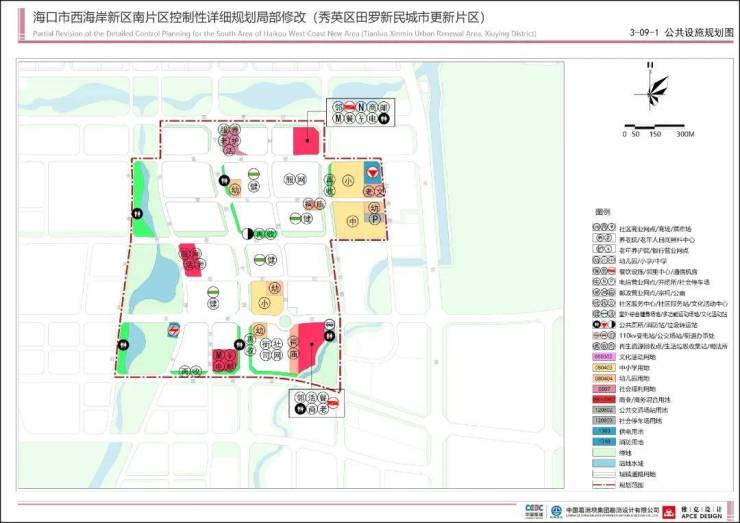Click the public toilet icon on the far-left green strip
The width and height of the screenshot is (740, 523).
(136, 212)
